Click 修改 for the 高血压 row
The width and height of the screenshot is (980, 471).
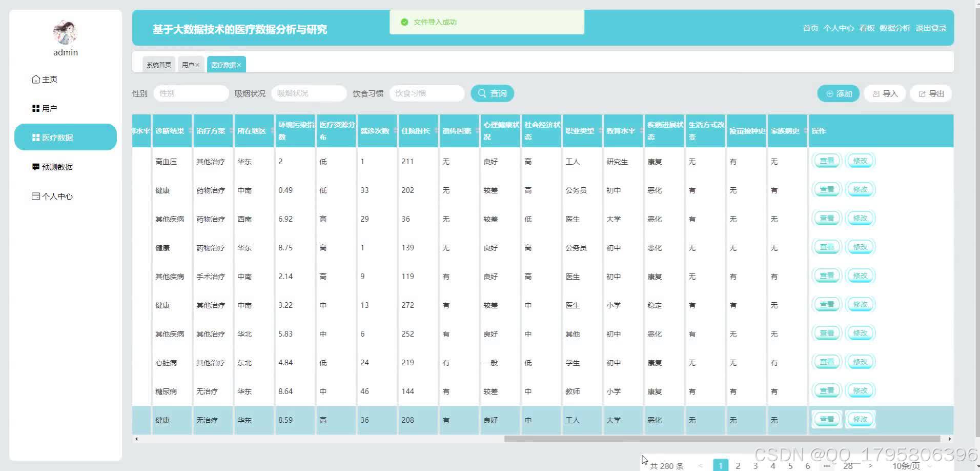(860, 161)
